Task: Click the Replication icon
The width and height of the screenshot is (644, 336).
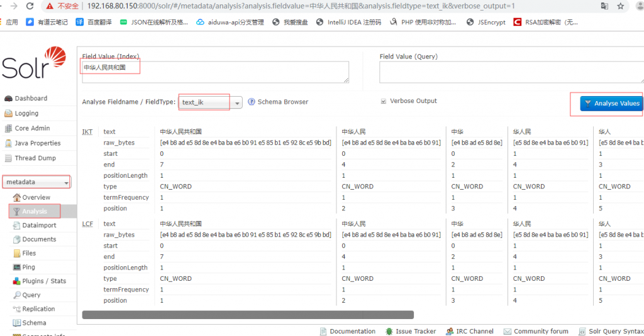Action: (16, 310)
